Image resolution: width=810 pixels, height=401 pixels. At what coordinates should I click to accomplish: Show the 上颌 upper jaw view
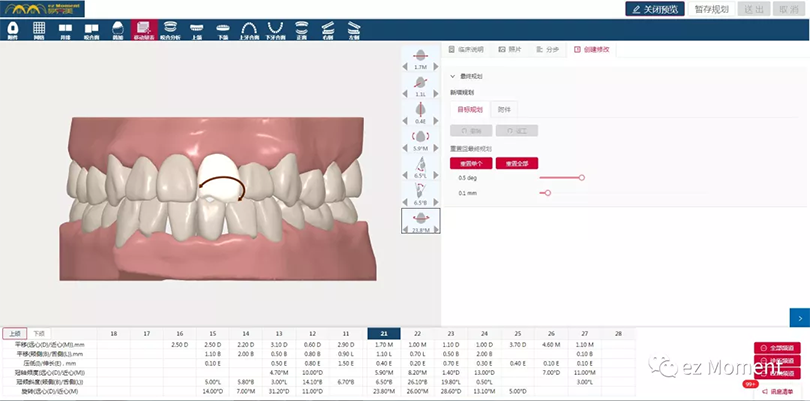point(196,29)
